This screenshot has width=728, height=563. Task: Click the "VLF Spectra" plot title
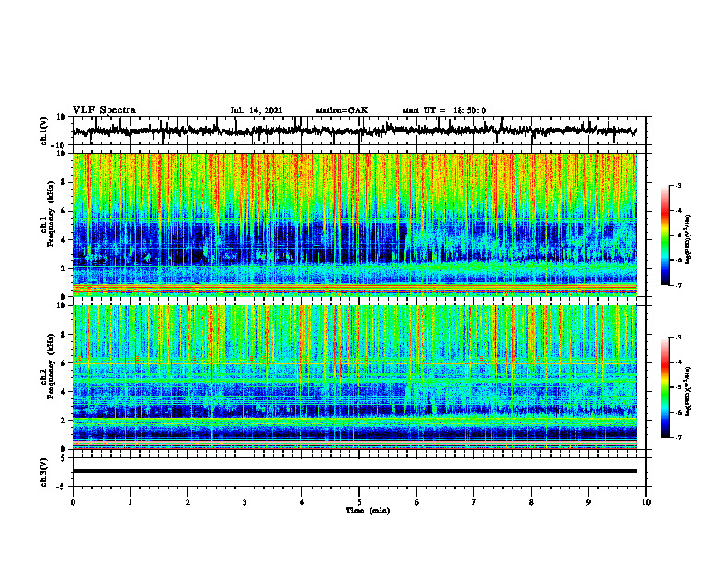104,110
